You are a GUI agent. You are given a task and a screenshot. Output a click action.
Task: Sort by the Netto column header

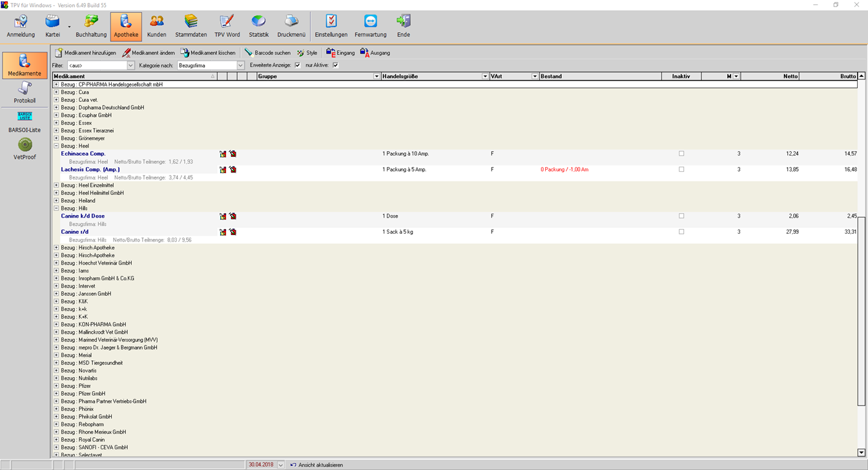769,76
